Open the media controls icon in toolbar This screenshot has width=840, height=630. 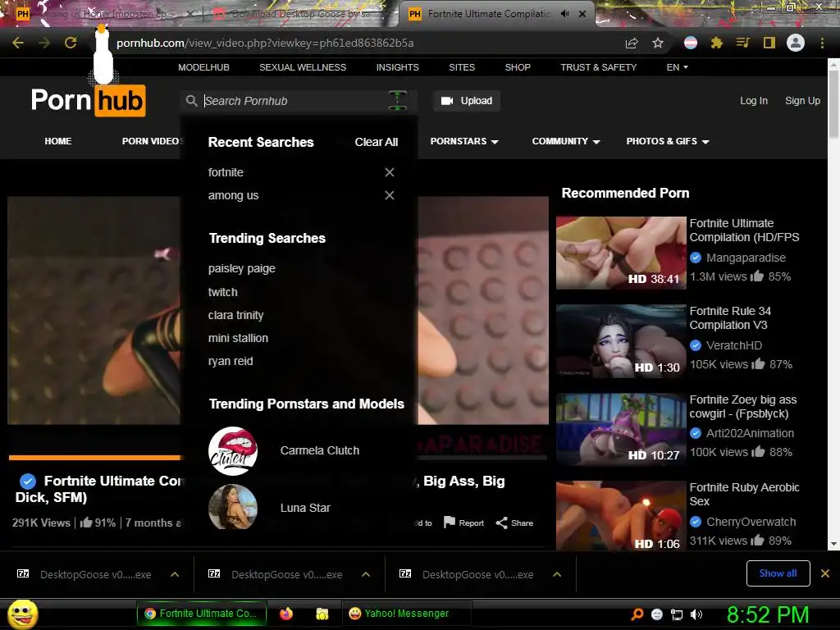(x=742, y=43)
